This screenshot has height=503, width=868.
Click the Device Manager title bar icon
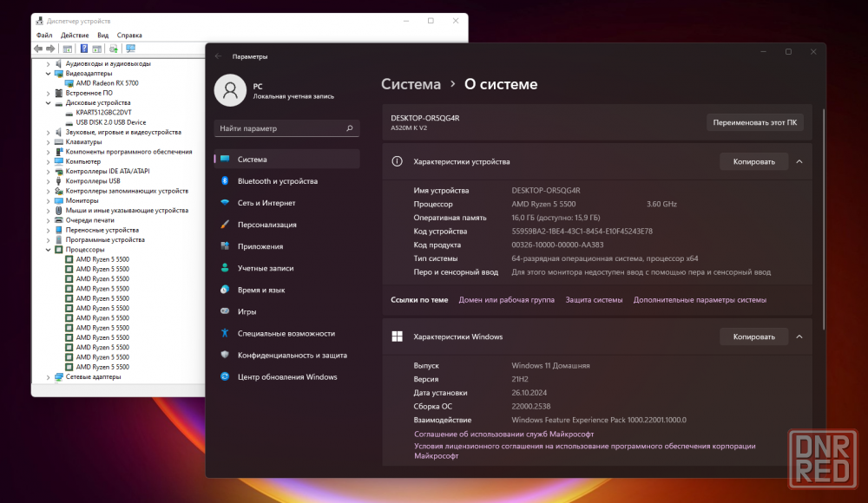[39, 21]
